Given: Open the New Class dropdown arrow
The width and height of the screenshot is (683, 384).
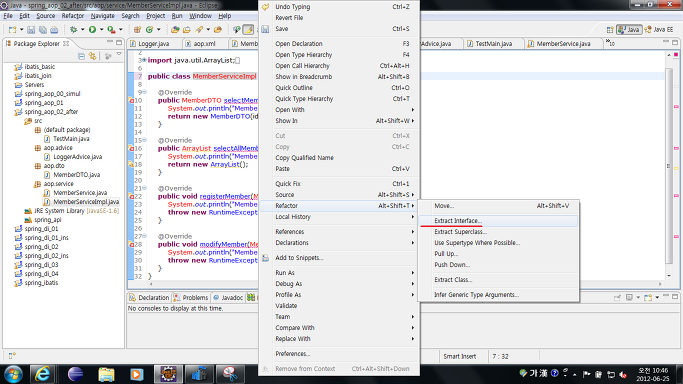Looking at the screenshot, I should tap(158, 30).
